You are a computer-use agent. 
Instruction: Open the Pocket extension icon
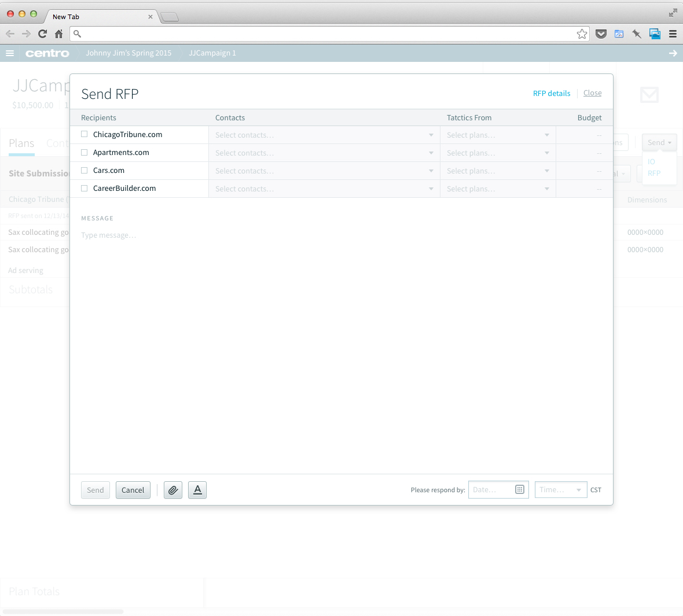(601, 34)
